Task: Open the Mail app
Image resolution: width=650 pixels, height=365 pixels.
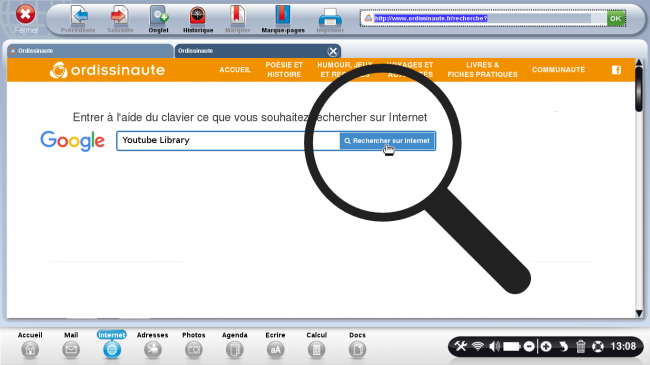Action: (71, 345)
